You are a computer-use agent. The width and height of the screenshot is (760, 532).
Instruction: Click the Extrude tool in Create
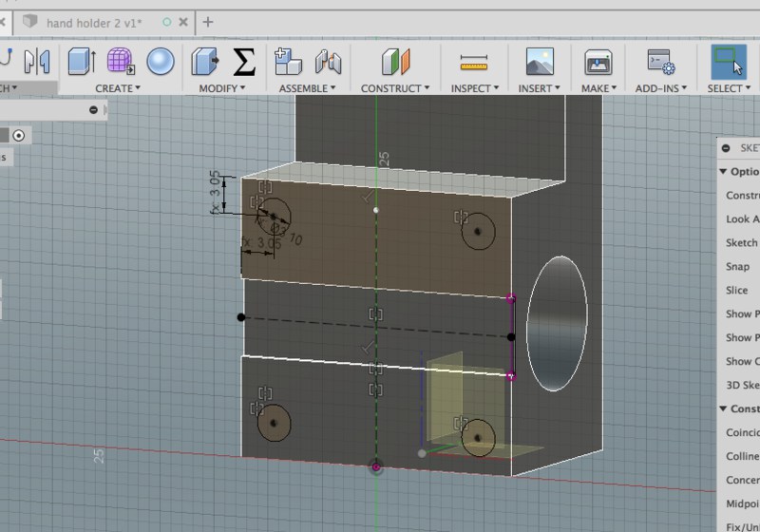coord(82,62)
